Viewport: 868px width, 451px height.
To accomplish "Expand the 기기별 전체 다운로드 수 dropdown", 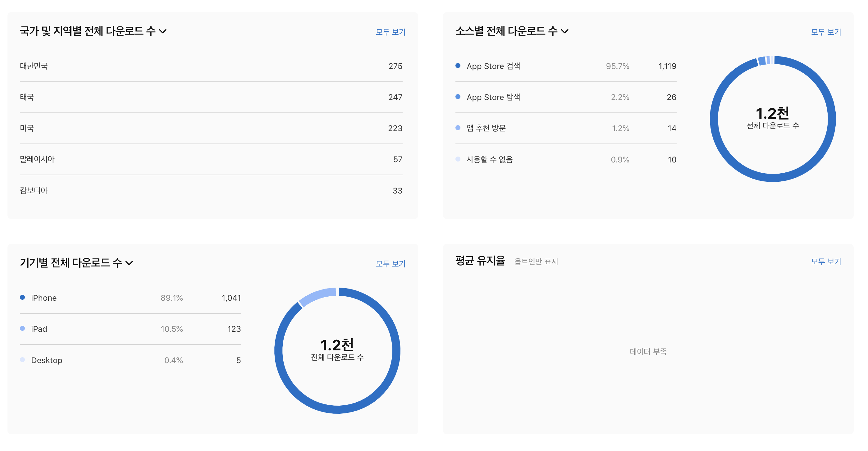I will (x=129, y=263).
